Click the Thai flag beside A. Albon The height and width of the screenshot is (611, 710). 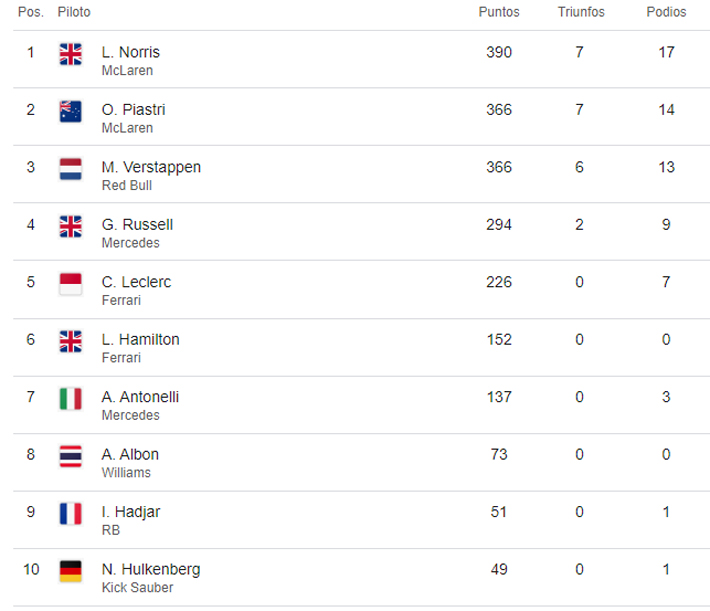click(x=70, y=455)
